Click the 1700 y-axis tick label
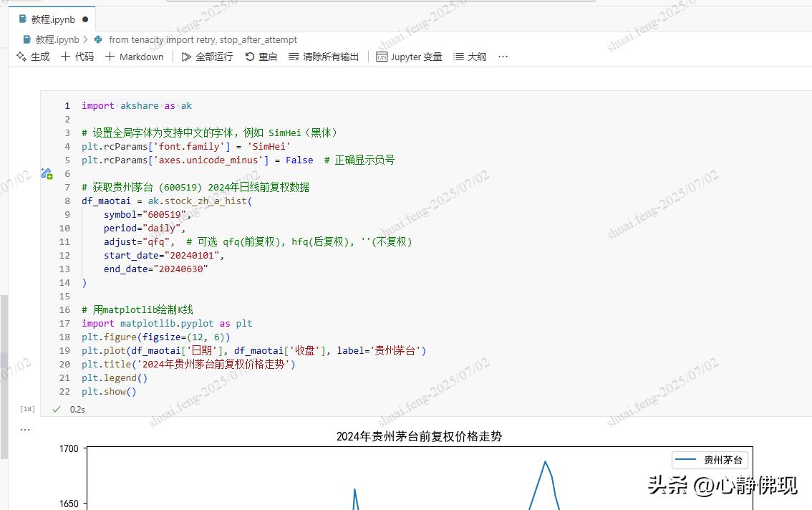The image size is (812, 510). click(x=69, y=449)
